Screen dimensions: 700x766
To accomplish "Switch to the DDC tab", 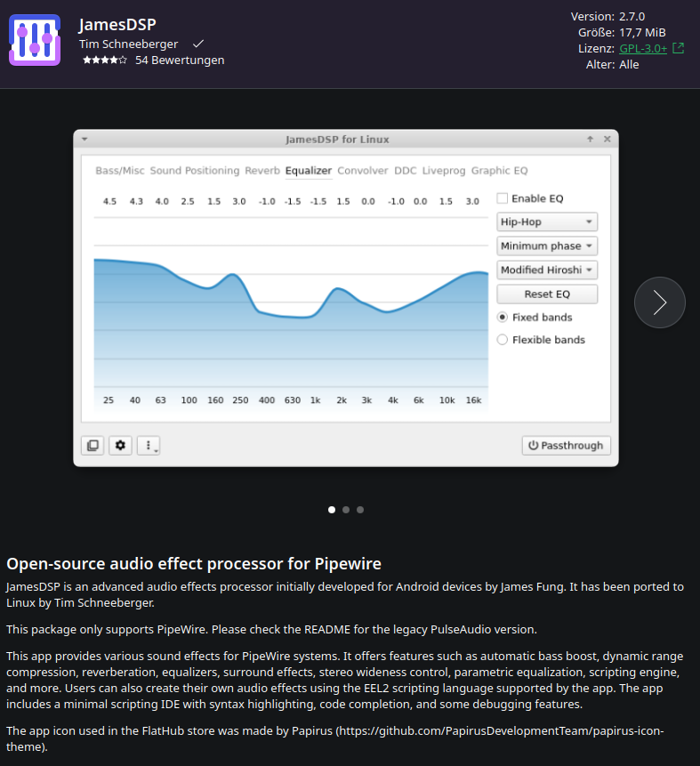I will pyautogui.click(x=406, y=171).
